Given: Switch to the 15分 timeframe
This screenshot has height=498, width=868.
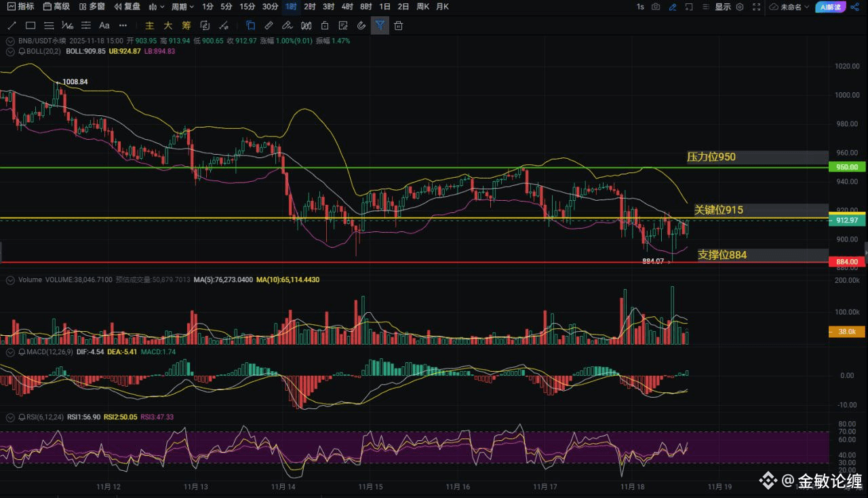Looking at the screenshot, I should pyautogui.click(x=248, y=7).
